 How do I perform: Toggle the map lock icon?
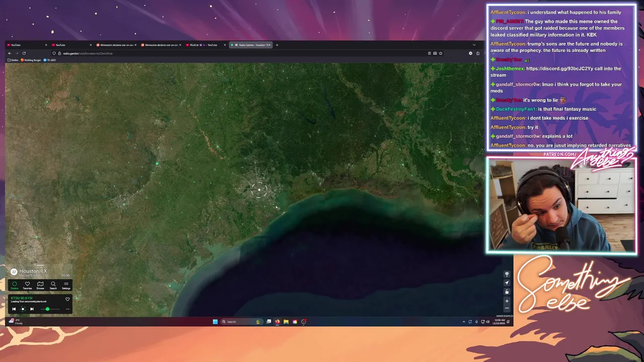click(x=507, y=292)
